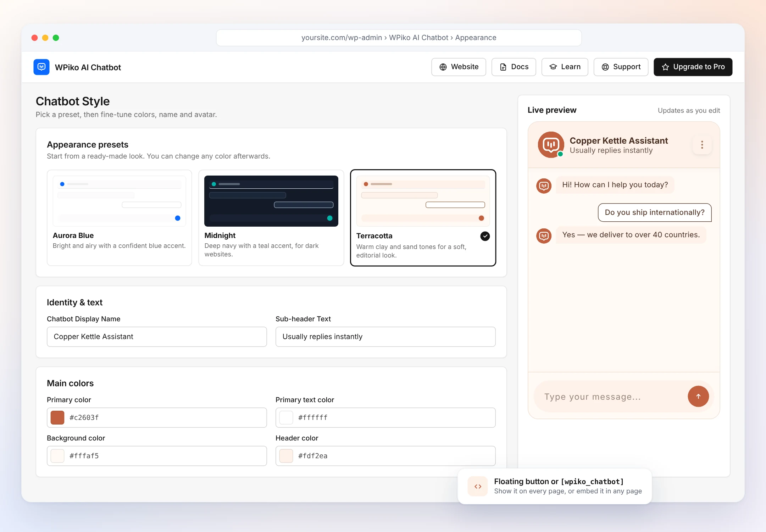Click the star icon on Upgrade to Pro
Image resolution: width=766 pixels, height=532 pixels.
coord(665,67)
